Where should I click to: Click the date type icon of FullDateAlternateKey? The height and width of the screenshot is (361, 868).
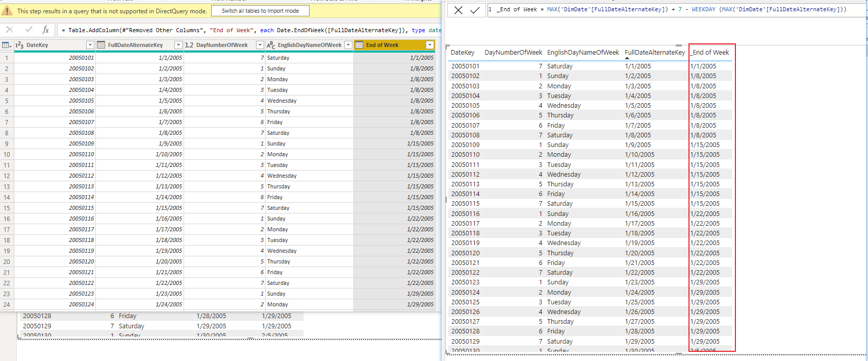click(101, 45)
